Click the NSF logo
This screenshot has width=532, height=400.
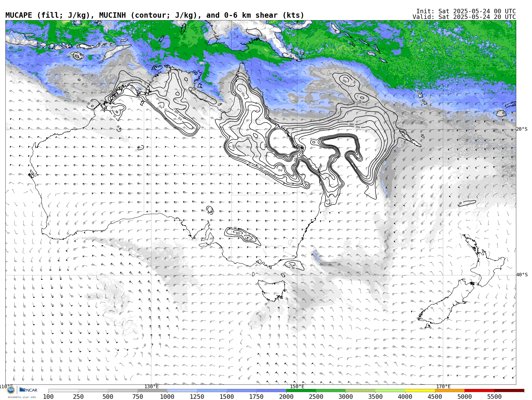point(11,390)
